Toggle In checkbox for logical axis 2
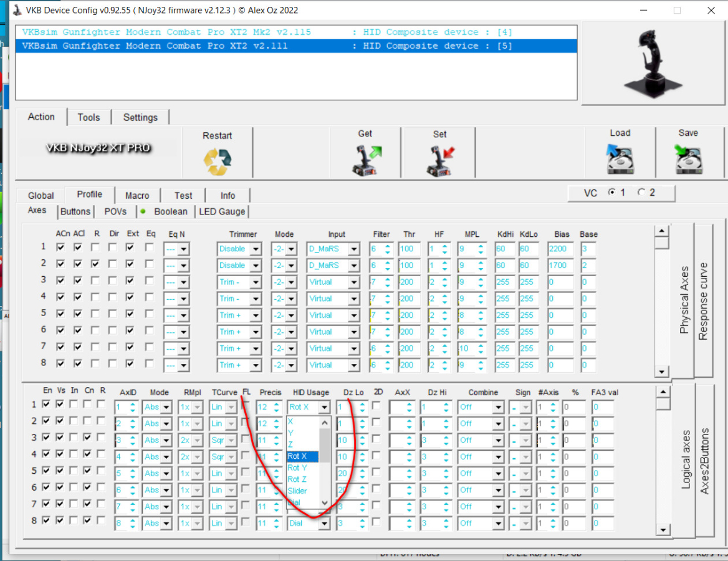The height and width of the screenshot is (561, 728). click(74, 421)
